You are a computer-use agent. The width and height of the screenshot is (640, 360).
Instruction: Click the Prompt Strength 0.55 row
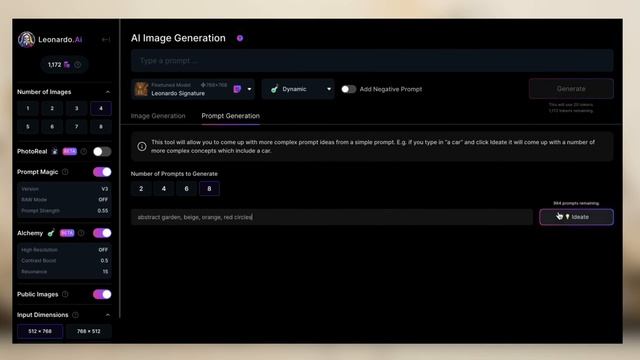click(x=64, y=211)
